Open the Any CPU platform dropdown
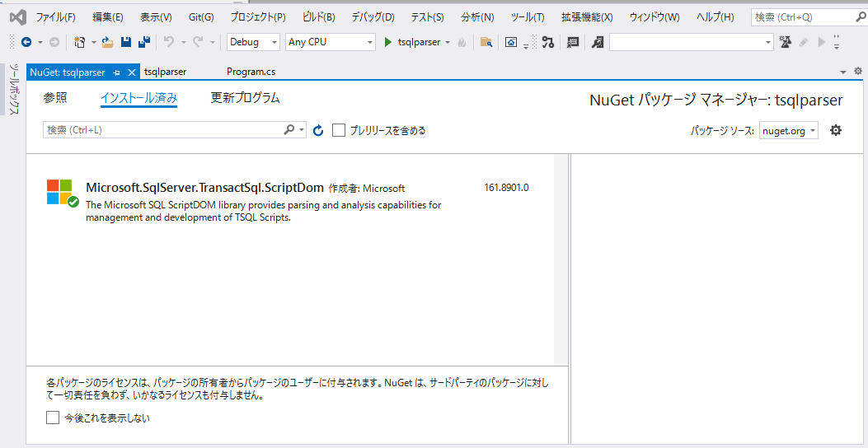Screen dimensions: 868x448 [x=331, y=42]
